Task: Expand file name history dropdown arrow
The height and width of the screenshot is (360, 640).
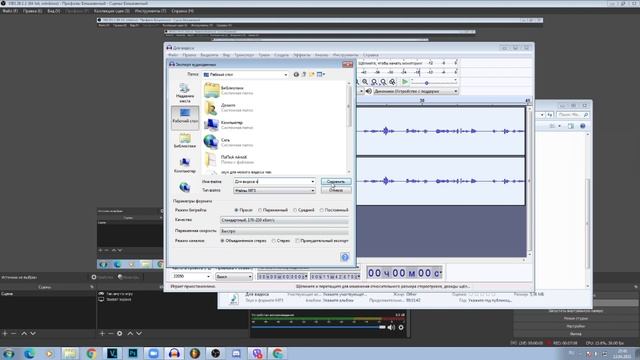Action: point(313,181)
